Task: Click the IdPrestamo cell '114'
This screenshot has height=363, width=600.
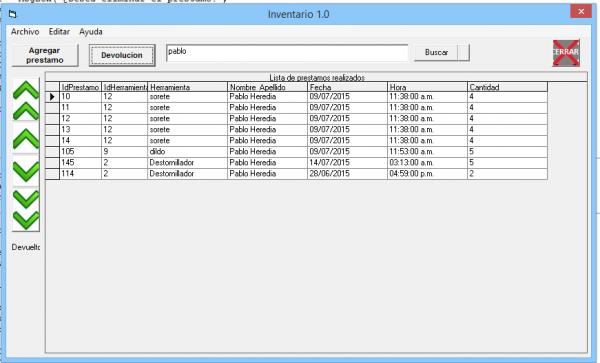Action: pos(80,174)
